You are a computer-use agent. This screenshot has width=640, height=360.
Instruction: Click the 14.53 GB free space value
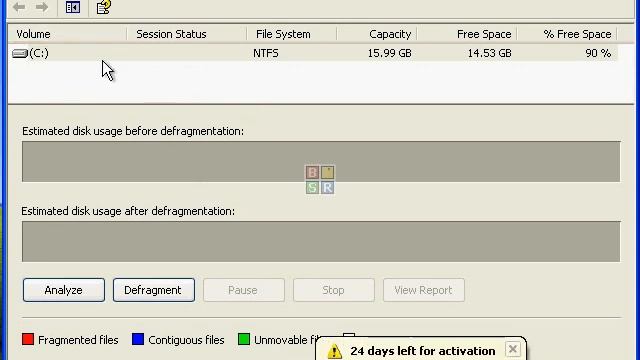click(x=489, y=53)
